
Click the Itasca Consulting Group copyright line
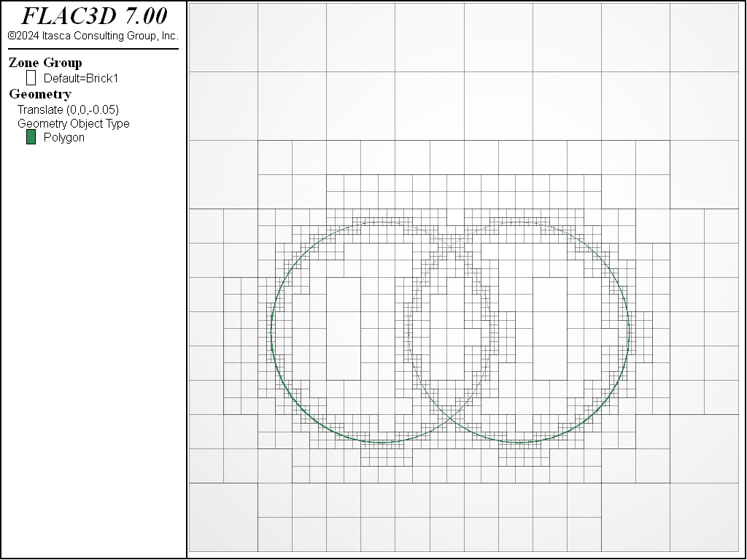93,36
